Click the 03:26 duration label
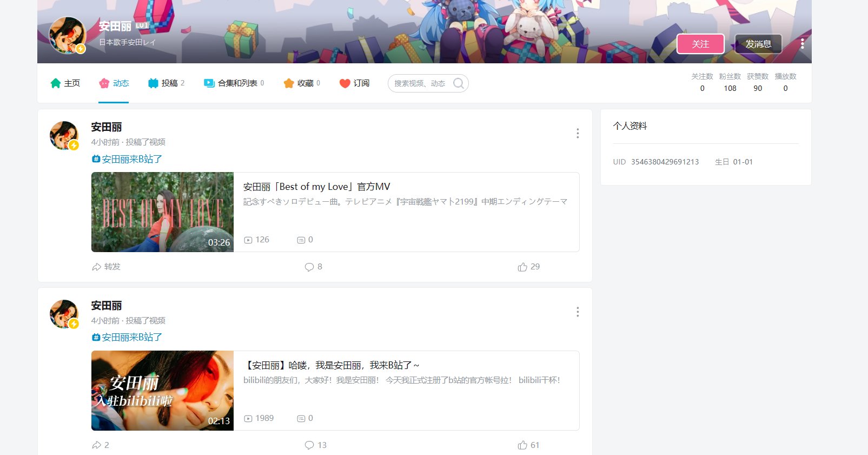This screenshot has height=455, width=868. 219,242
